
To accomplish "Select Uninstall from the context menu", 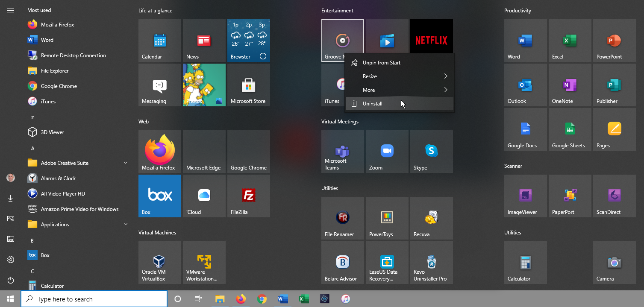I will (399, 104).
